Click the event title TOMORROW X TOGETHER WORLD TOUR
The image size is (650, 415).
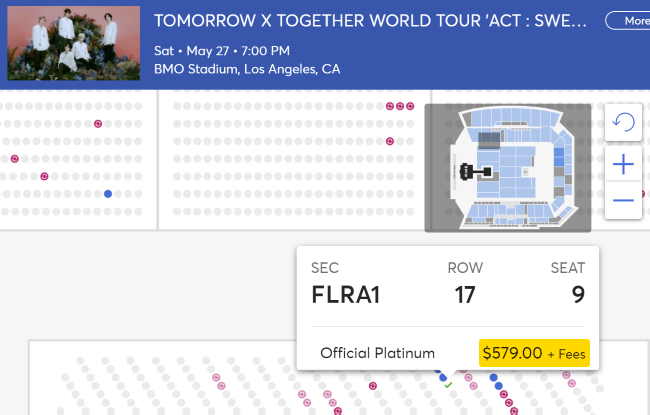coord(370,21)
